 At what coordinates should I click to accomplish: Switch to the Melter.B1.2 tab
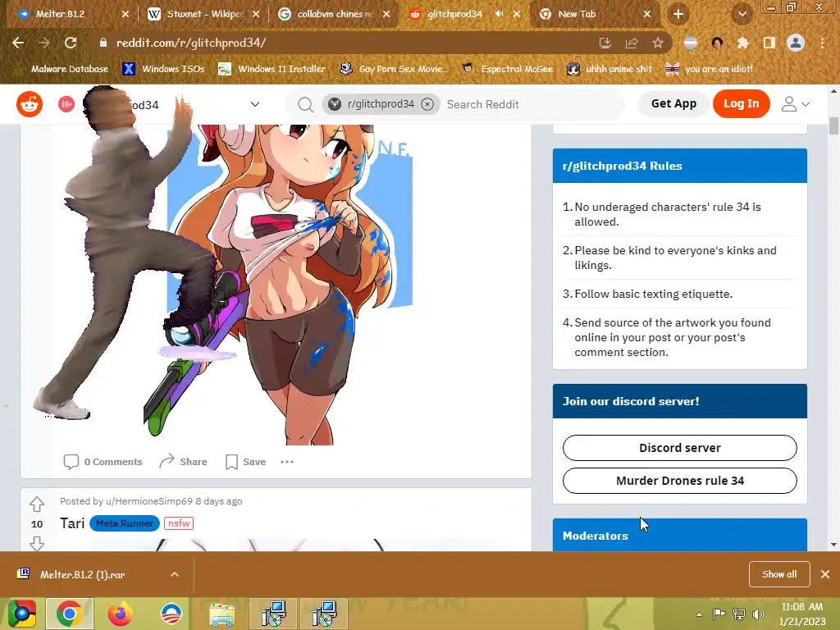click(71, 15)
